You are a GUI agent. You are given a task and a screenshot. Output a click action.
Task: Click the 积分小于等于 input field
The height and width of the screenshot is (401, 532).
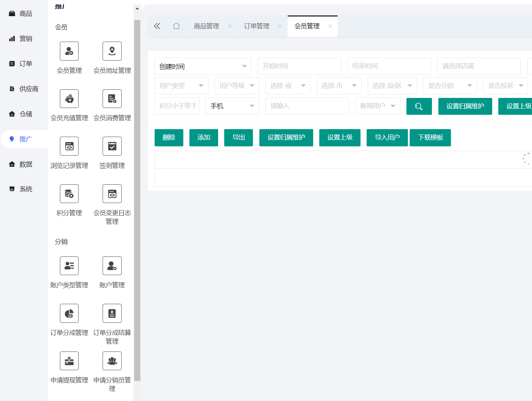177,106
